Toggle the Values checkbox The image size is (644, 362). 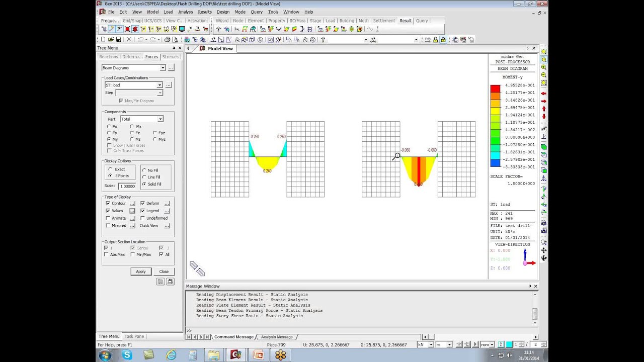108,211
